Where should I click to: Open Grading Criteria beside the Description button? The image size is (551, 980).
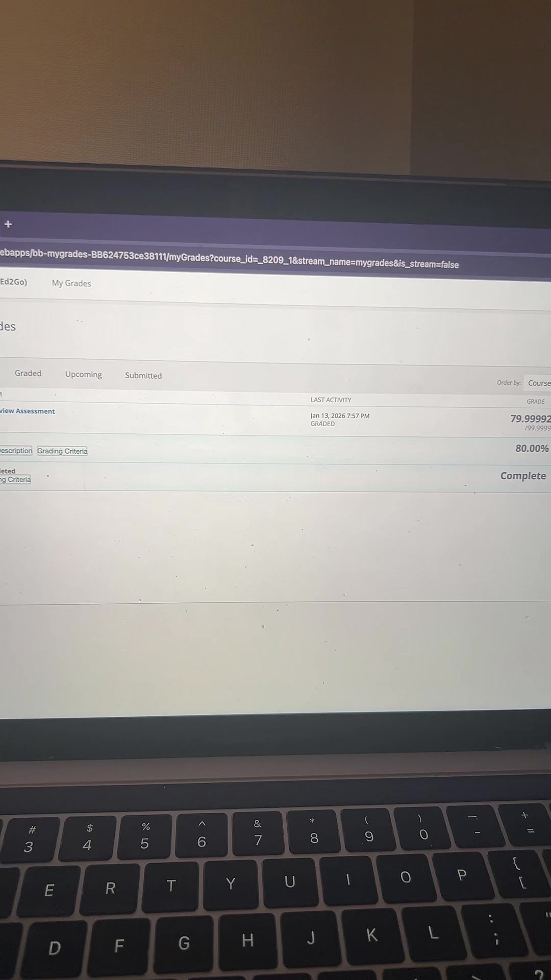(62, 451)
